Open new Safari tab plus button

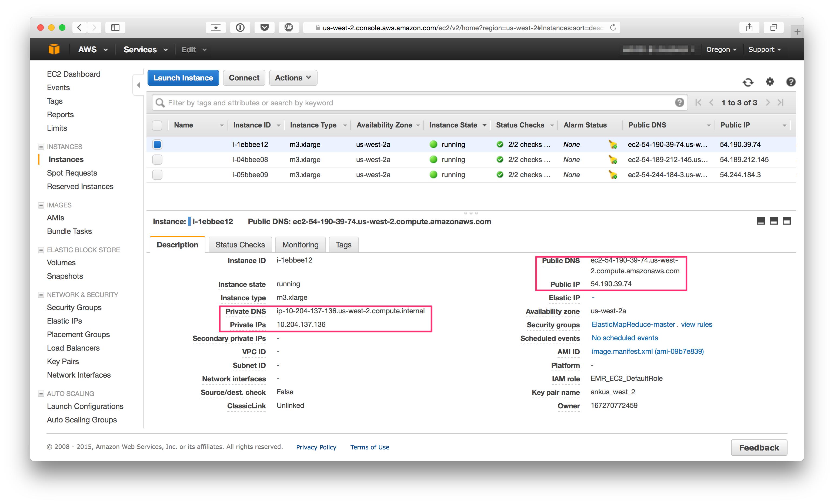click(x=797, y=32)
